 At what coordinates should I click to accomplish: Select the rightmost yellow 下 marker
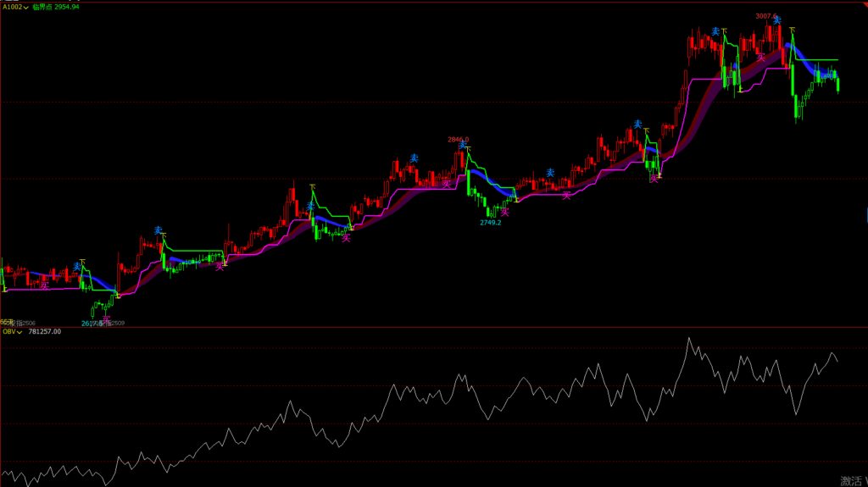(x=793, y=31)
